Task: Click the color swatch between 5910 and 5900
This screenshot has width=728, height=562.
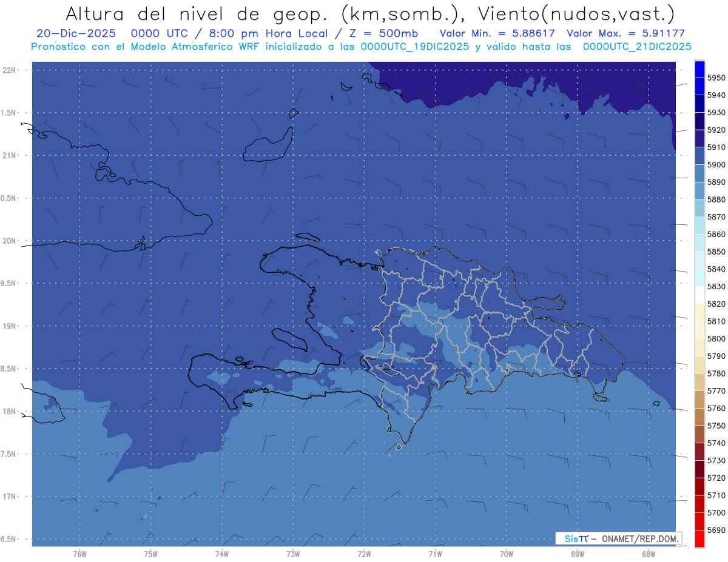Action: click(x=699, y=156)
